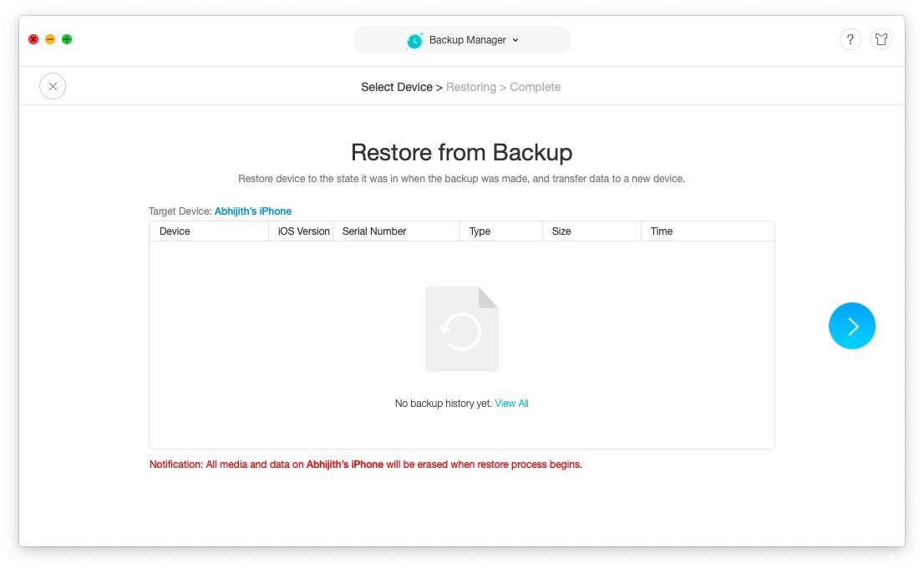Select the Select Device breadcrumb step
The image size is (924, 569).
[397, 87]
